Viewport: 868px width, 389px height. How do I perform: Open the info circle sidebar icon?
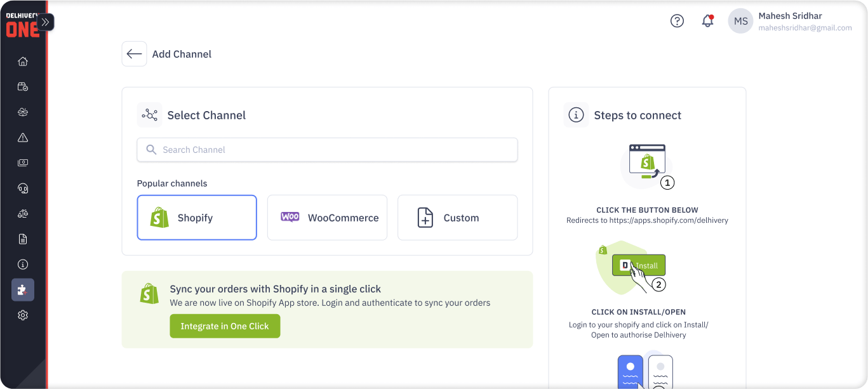[23, 265]
